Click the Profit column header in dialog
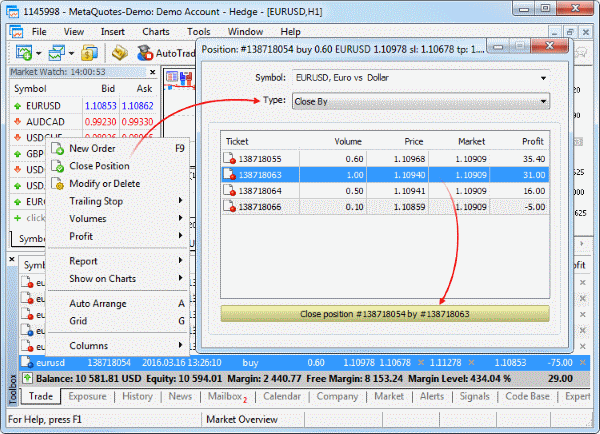Image resolution: width=600 pixels, height=434 pixels. pos(533,142)
